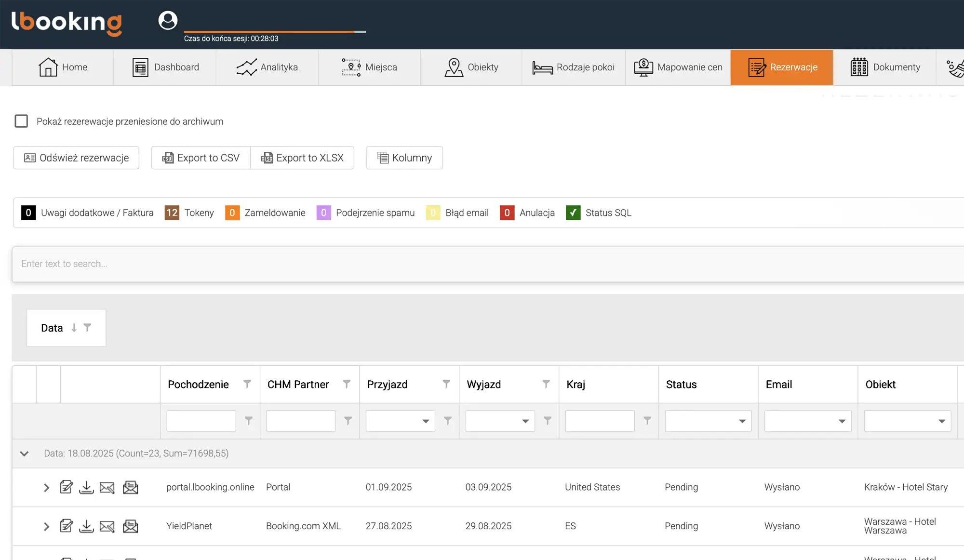Switch to the Analityka tab
The height and width of the screenshot is (560, 964).
click(267, 67)
